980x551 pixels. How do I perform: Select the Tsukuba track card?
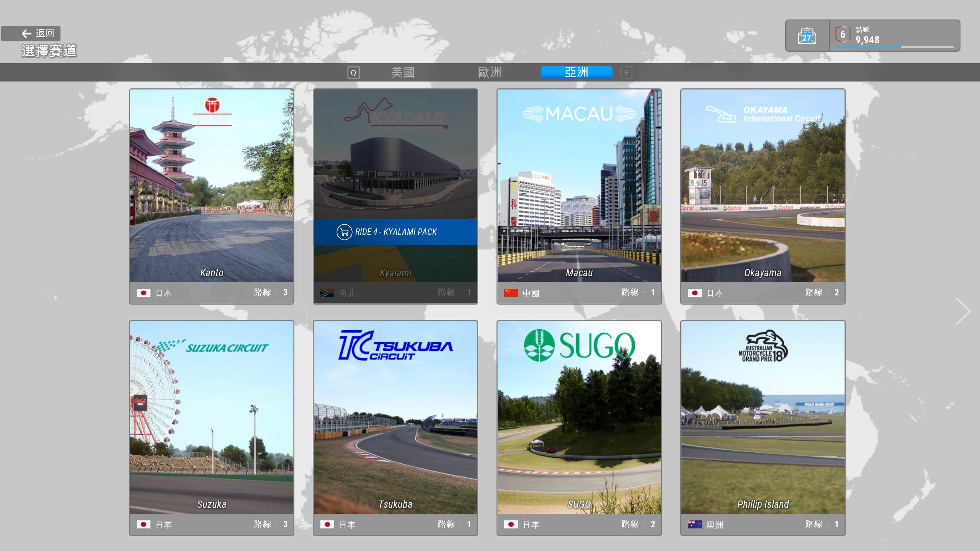[x=395, y=428]
